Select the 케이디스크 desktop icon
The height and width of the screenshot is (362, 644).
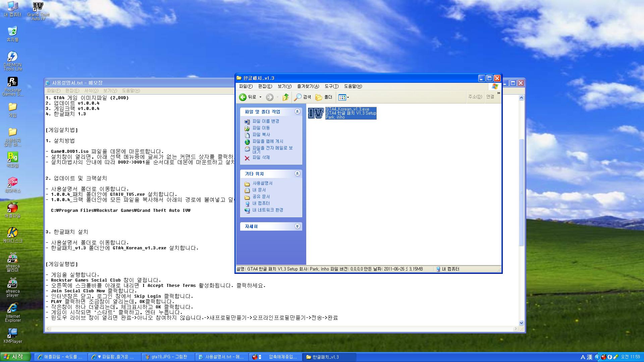coord(12,235)
